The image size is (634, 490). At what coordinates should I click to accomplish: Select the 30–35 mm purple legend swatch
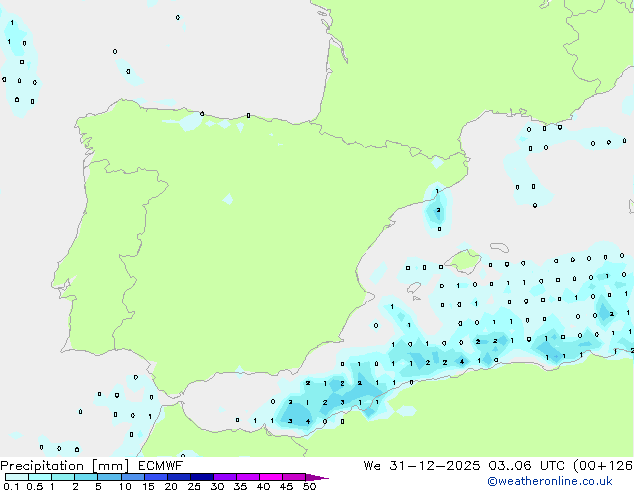(224, 477)
